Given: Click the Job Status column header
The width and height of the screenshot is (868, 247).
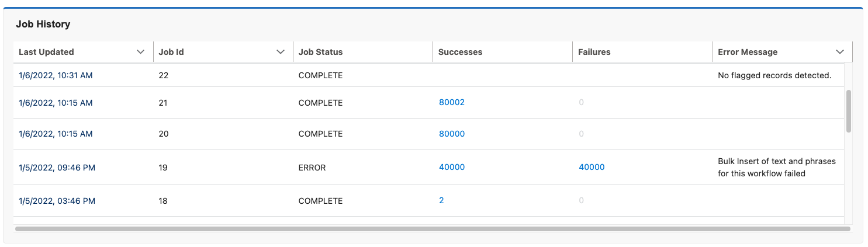Looking at the screenshot, I should click(x=320, y=52).
